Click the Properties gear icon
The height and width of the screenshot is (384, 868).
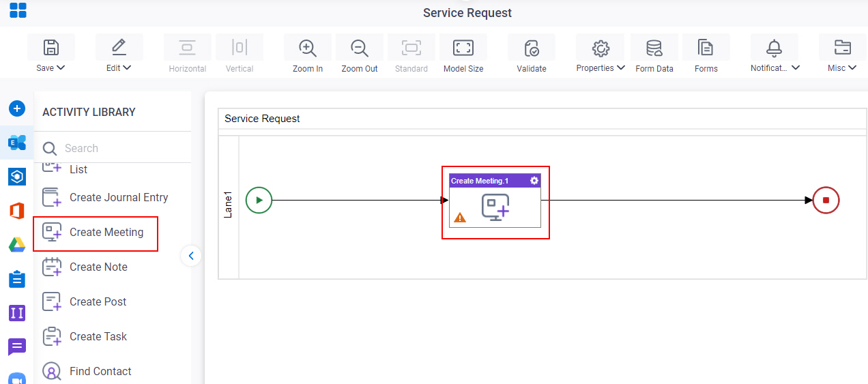point(601,48)
